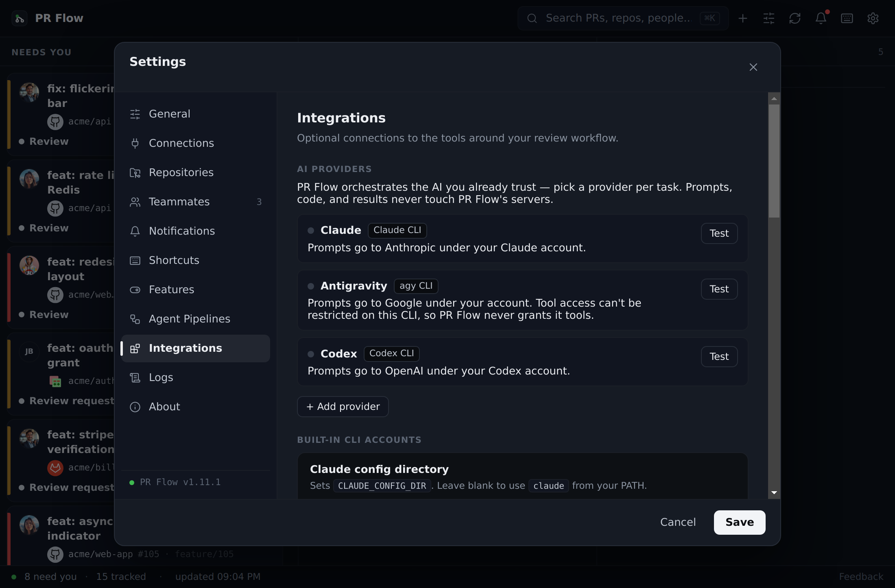Viewport: 895px width, 588px height.
Task: Click the scrollbar up arrow
Action: [x=774, y=98]
